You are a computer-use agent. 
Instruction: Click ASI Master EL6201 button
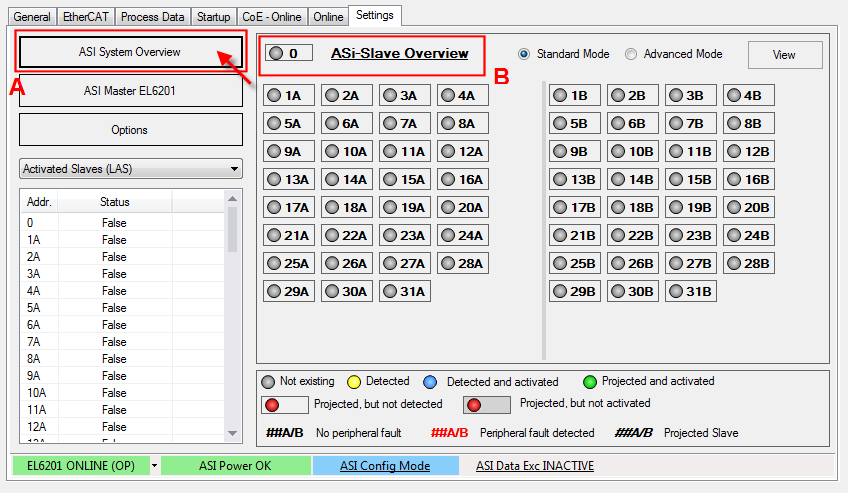click(x=130, y=91)
